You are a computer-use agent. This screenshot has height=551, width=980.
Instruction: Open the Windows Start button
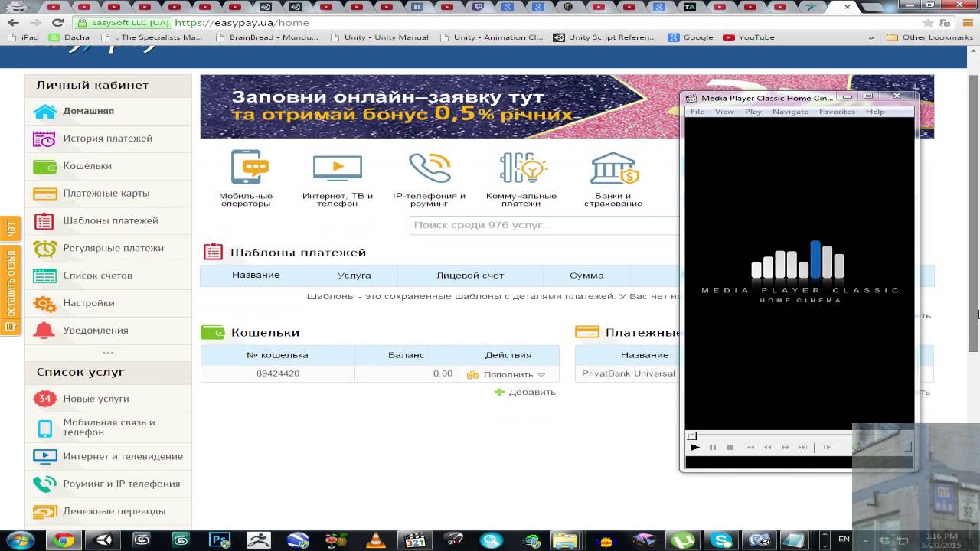20,540
